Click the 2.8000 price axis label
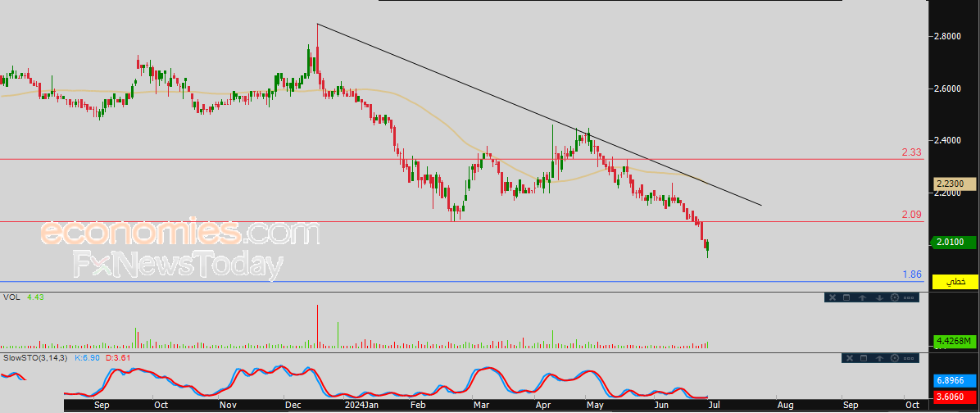This screenshot has width=980, height=413. tap(947, 36)
